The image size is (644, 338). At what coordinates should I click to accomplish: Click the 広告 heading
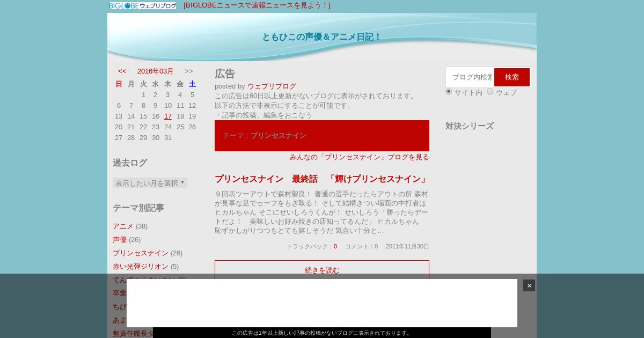click(225, 74)
